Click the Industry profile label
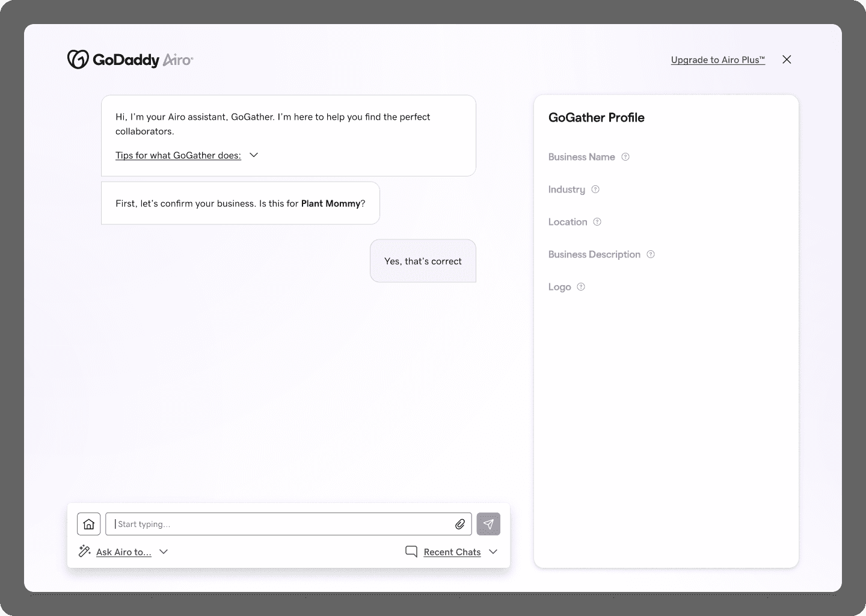The height and width of the screenshot is (616, 866). point(567,189)
